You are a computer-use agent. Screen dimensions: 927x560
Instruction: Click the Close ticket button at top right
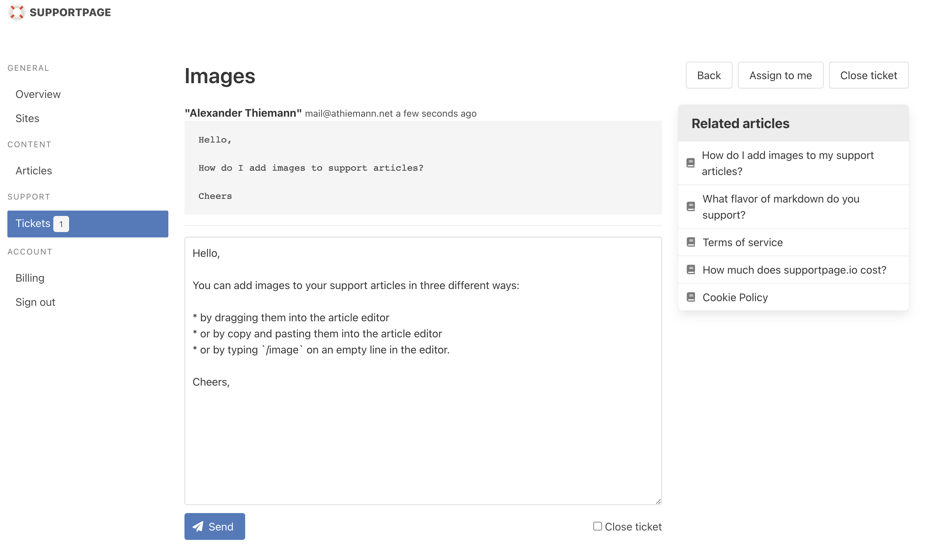click(x=868, y=75)
